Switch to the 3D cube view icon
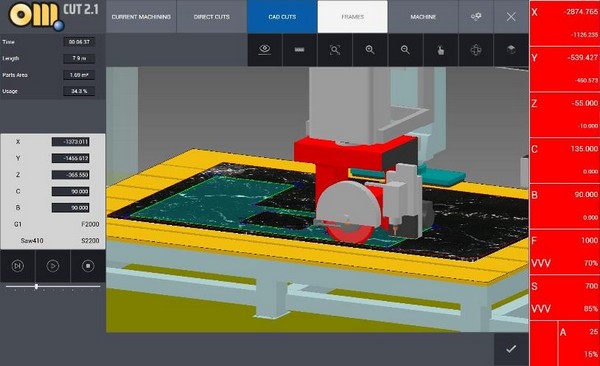The height and width of the screenshot is (366, 600). click(x=511, y=50)
